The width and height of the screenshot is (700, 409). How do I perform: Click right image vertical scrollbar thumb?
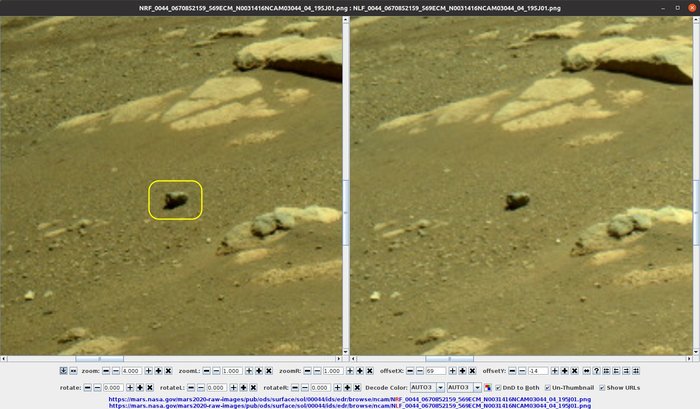click(x=696, y=212)
